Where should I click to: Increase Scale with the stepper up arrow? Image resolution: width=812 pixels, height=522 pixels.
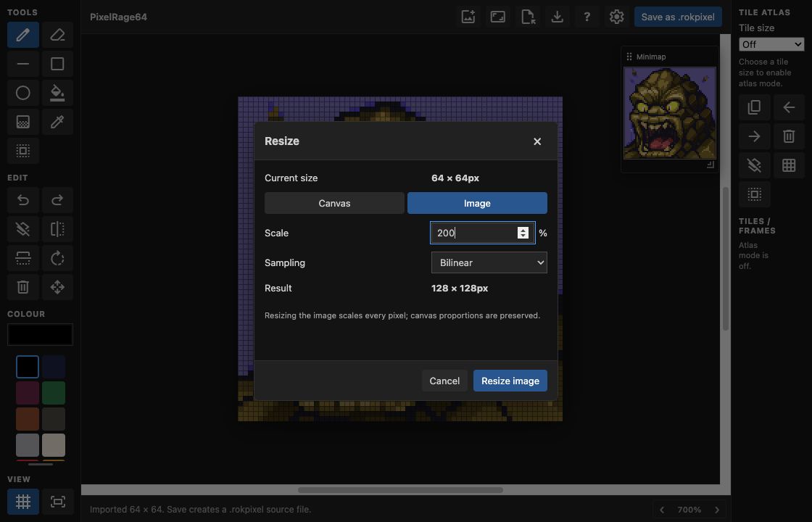(523, 230)
